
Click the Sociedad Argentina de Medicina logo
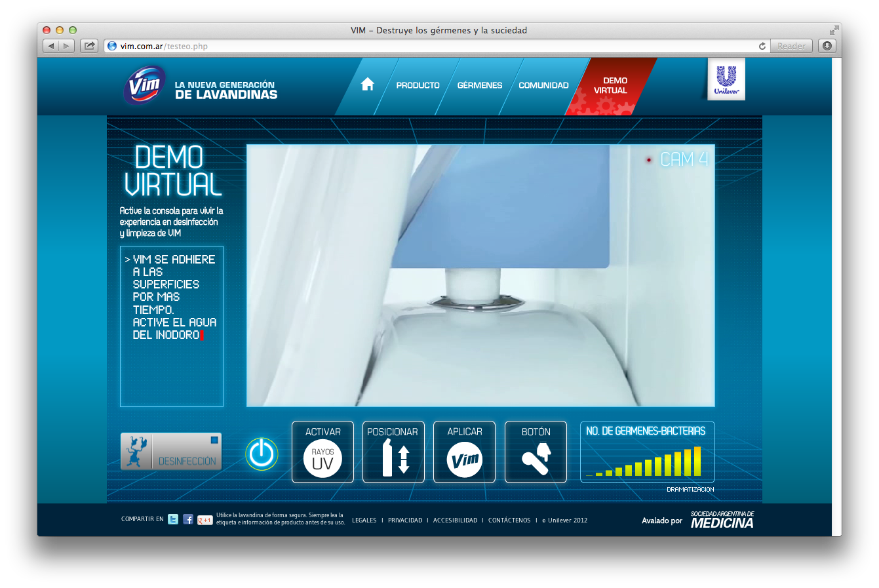pos(722,520)
